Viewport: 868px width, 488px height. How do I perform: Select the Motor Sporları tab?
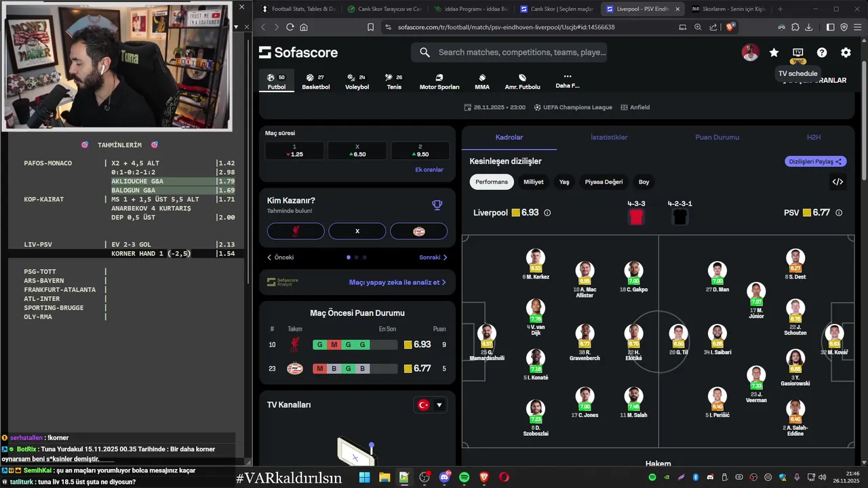pos(439,81)
